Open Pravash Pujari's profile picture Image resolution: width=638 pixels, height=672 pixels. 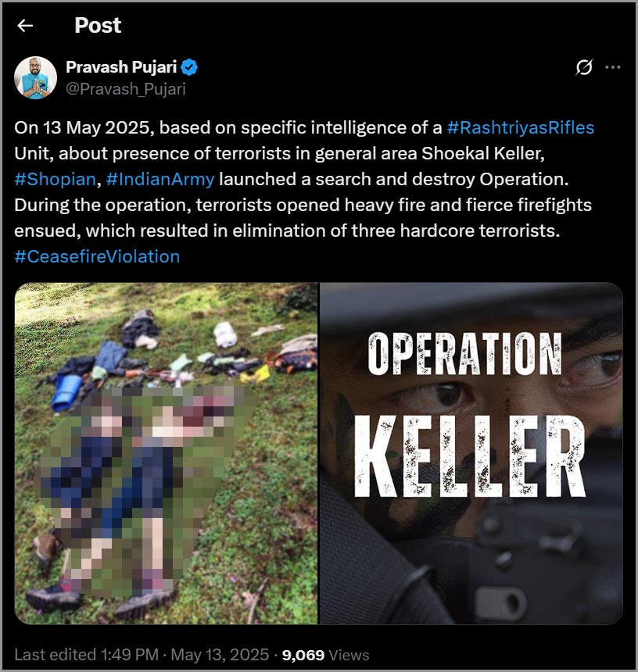(x=36, y=77)
